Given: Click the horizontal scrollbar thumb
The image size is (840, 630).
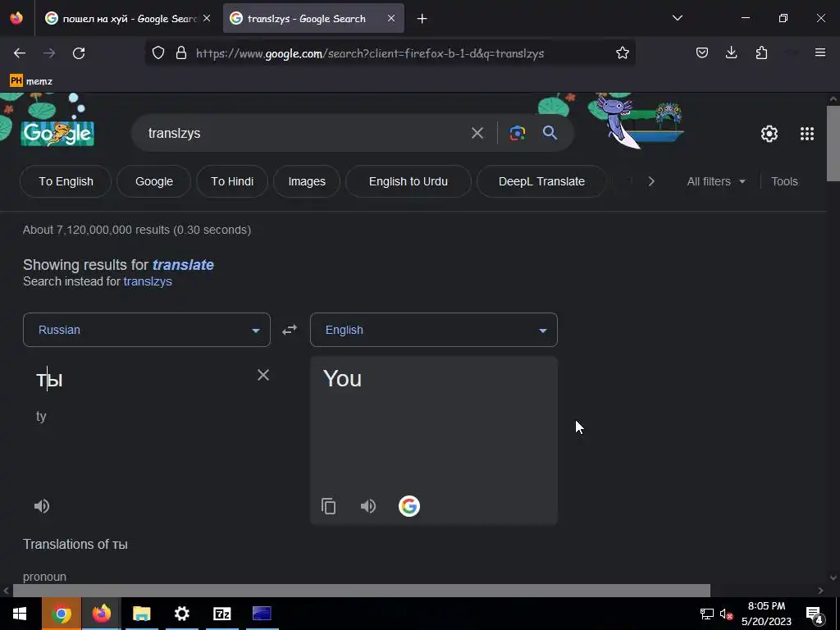Looking at the screenshot, I should point(362,591).
